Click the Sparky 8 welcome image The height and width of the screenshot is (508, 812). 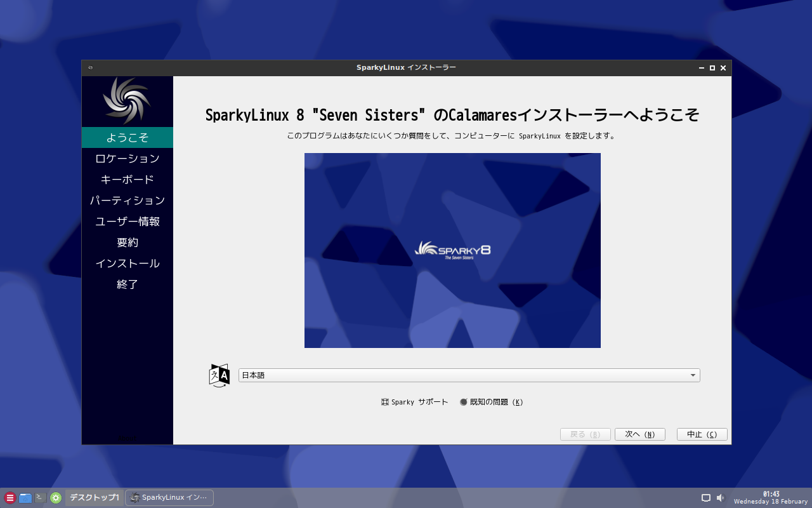pyautogui.click(x=452, y=250)
